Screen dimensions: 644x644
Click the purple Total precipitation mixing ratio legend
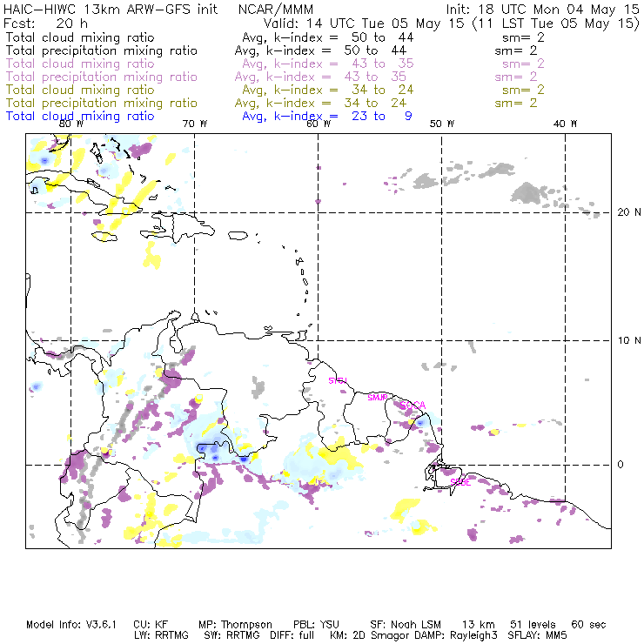(102, 77)
